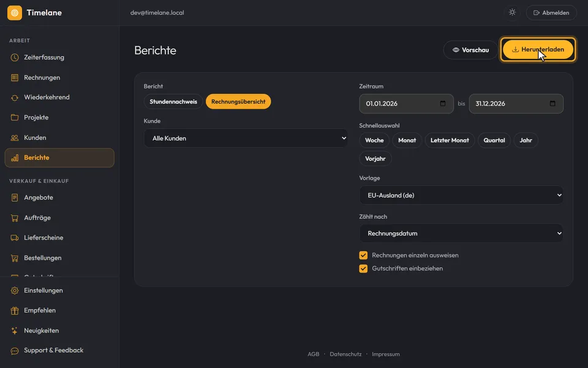Open the Datenschutz footer link

coord(345,354)
